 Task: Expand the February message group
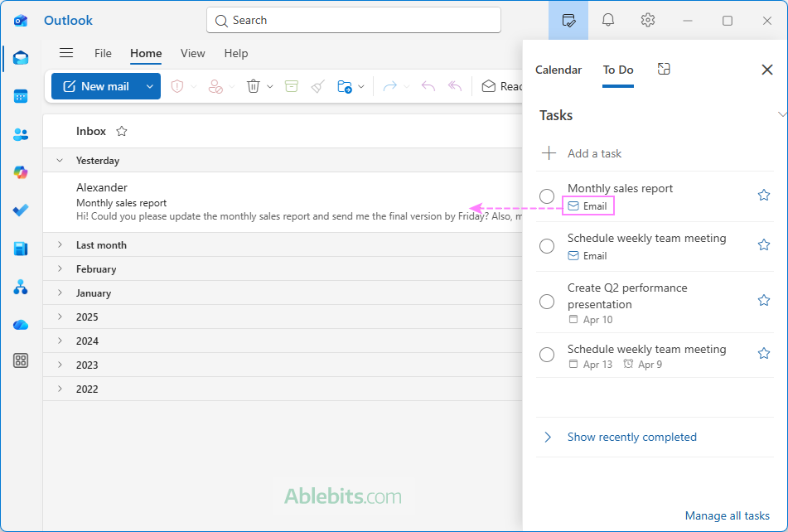[59, 268]
